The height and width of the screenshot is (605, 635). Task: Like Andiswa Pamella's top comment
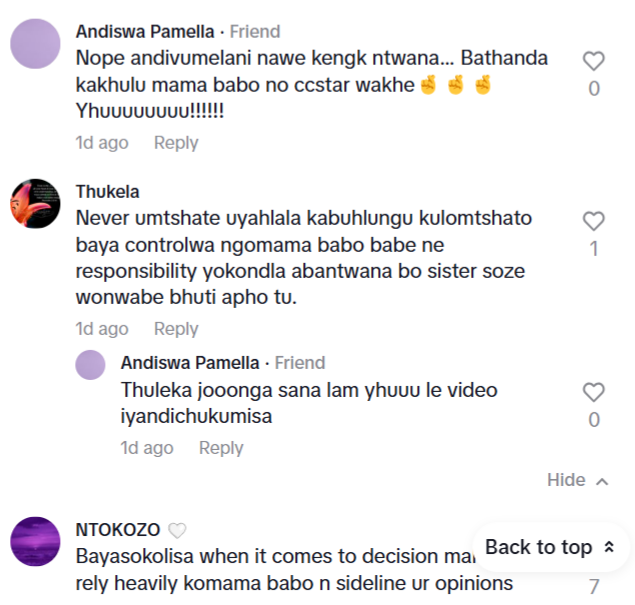(x=593, y=61)
